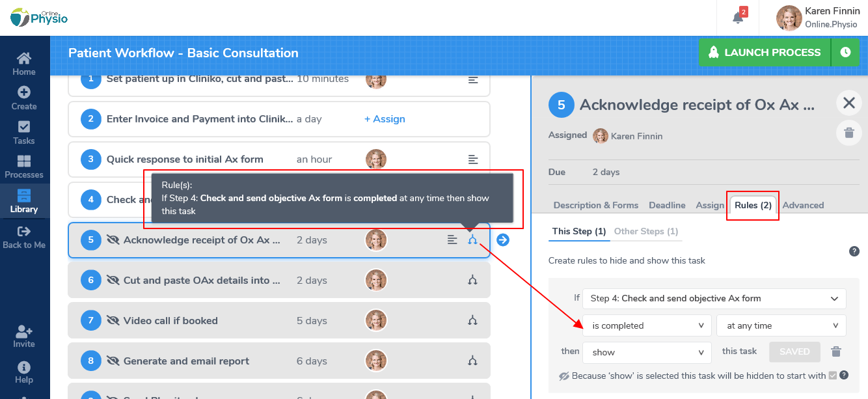Click the branching rules icon on step 5

coord(472,240)
